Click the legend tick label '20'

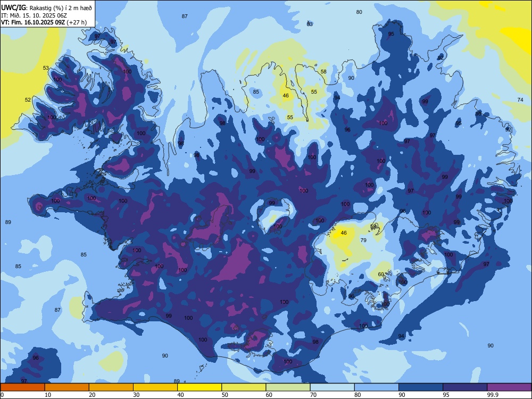click(92, 395)
